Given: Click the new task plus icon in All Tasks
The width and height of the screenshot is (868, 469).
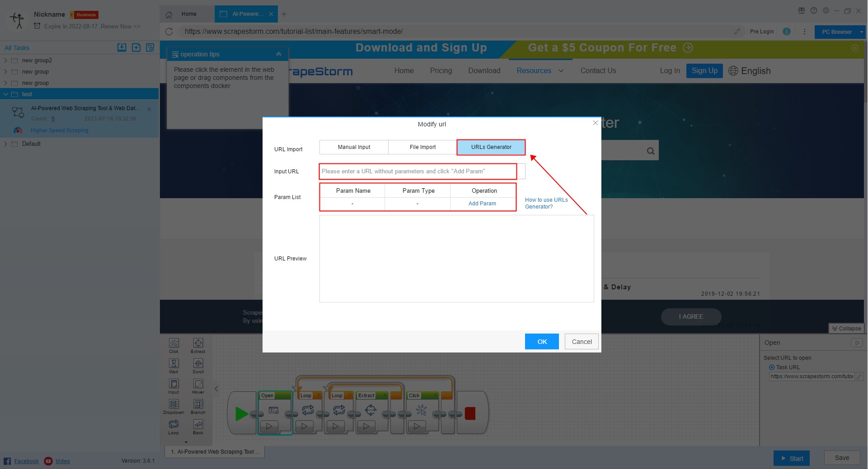Looking at the screenshot, I should click(x=136, y=47).
